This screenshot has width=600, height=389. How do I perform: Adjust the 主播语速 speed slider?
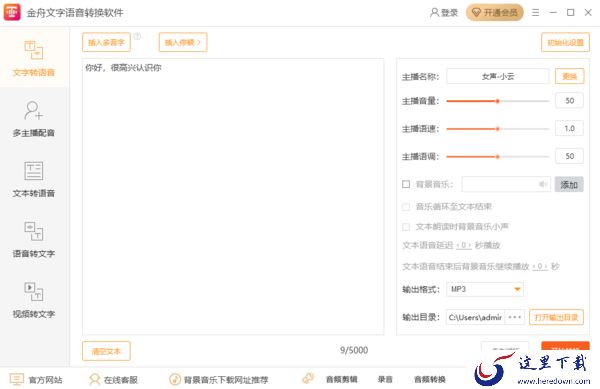coord(497,129)
